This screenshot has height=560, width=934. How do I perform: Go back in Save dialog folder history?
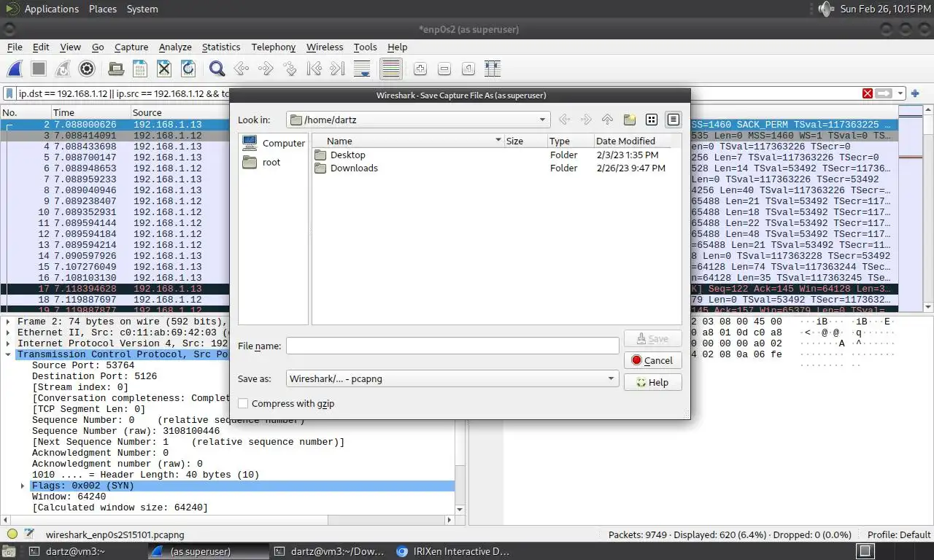click(563, 120)
